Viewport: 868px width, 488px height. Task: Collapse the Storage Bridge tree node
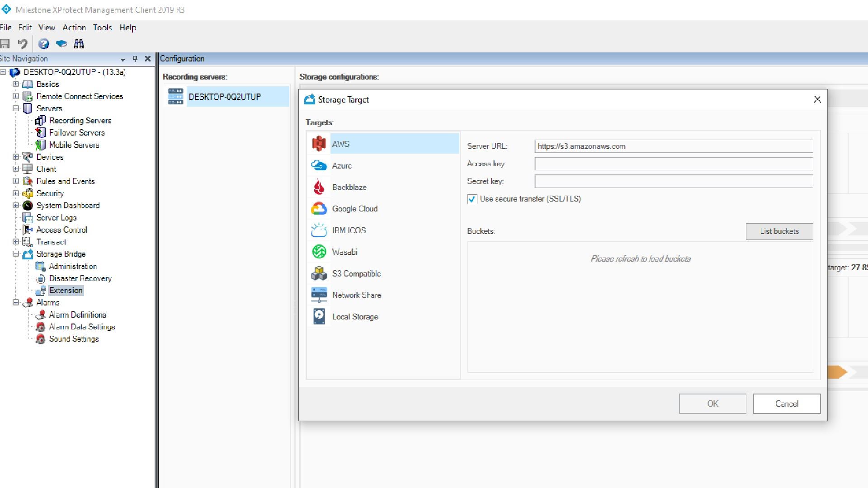pyautogui.click(x=16, y=254)
